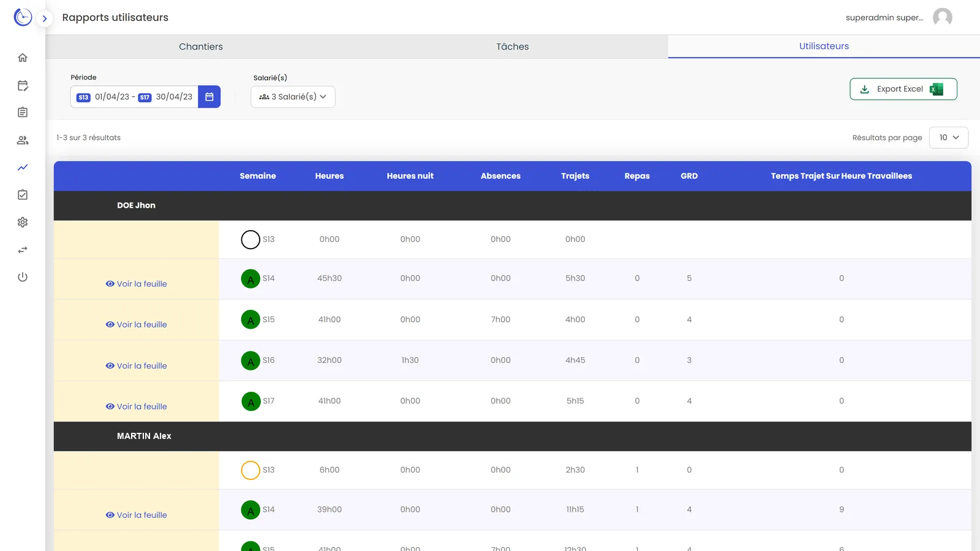Click the superadmin profile avatar
The image size is (980, 551).
[942, 17]
